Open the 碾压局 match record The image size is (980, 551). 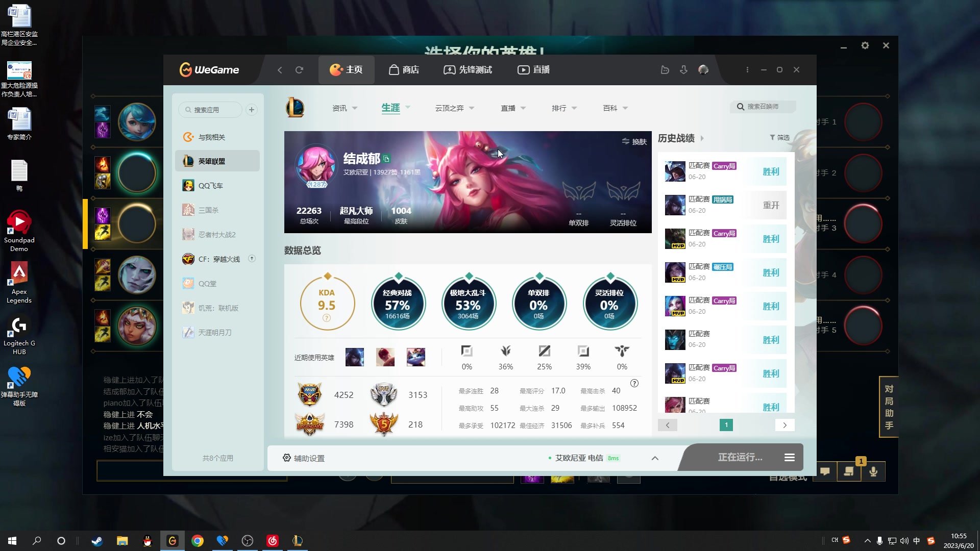pyautogui.click(x=725, y=272)
